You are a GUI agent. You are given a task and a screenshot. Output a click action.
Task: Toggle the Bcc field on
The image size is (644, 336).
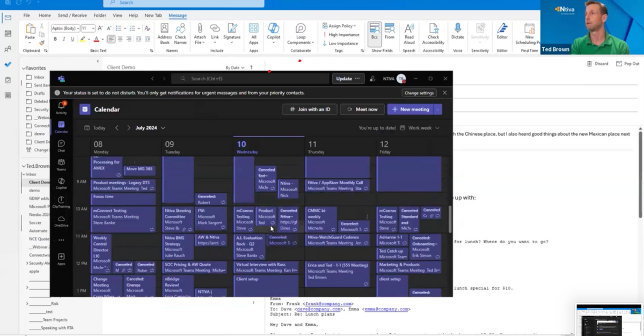tap(374, 33)
